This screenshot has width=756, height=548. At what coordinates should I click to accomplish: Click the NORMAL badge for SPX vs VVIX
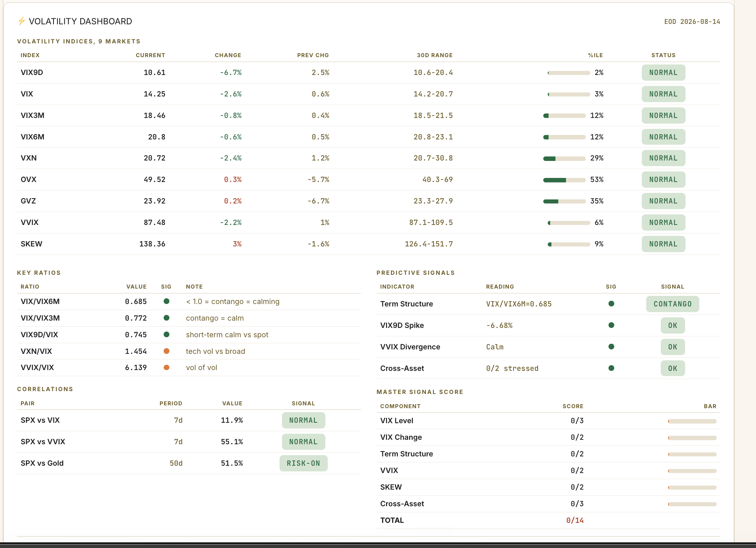click(303, 442)
